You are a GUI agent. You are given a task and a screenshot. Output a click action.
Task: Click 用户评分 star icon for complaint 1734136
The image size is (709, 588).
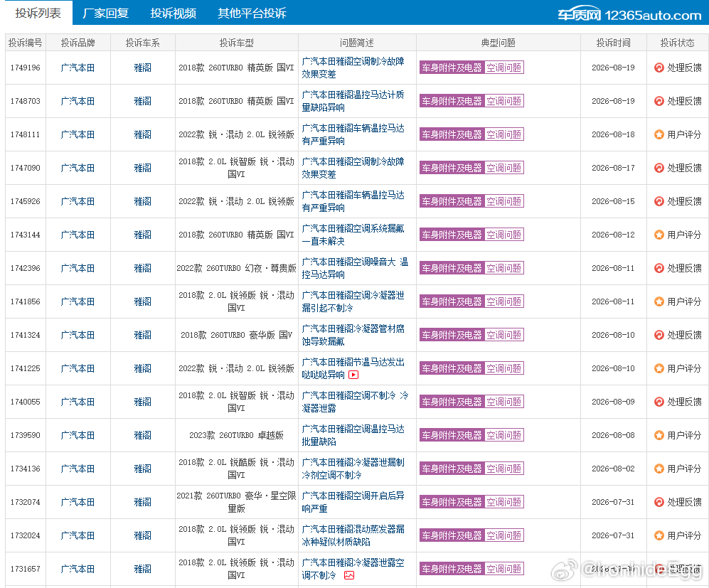pyautogui.click(x=659, y=469)
